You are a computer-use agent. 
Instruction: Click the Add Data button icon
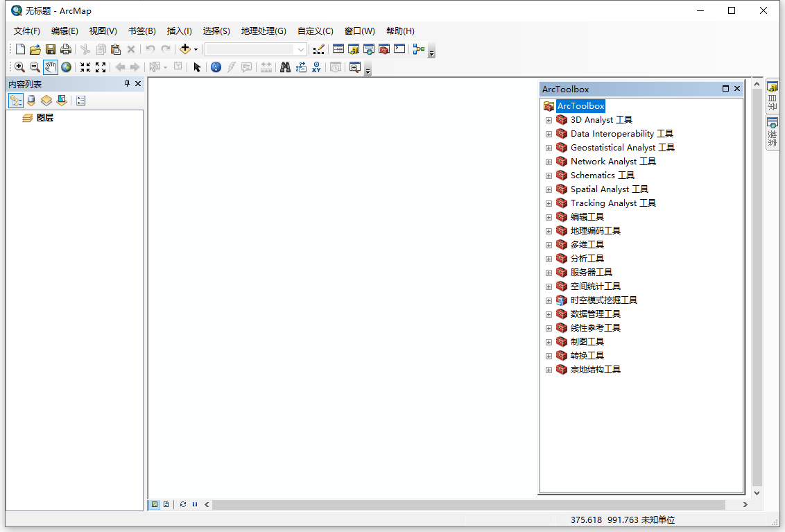tap(185, 49)
